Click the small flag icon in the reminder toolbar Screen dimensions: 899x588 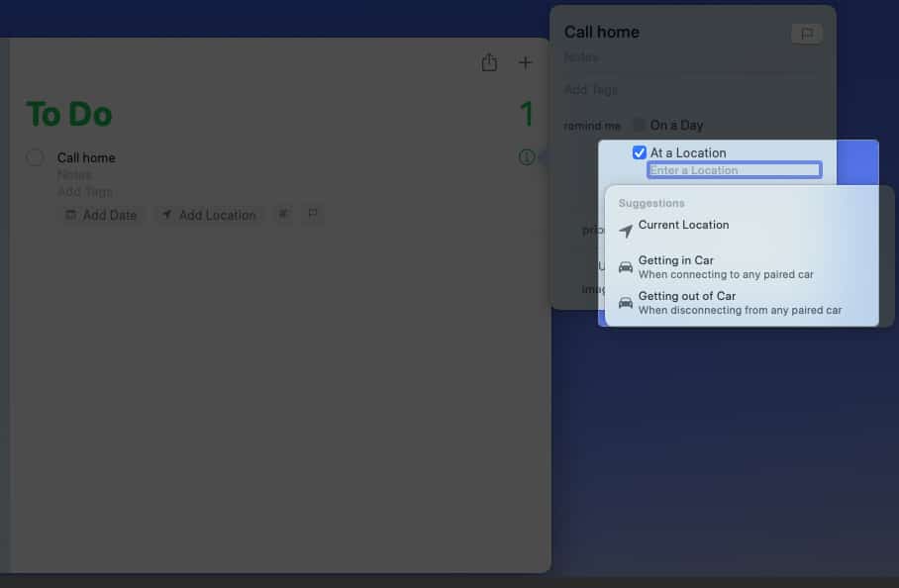(x=312, y=214)
